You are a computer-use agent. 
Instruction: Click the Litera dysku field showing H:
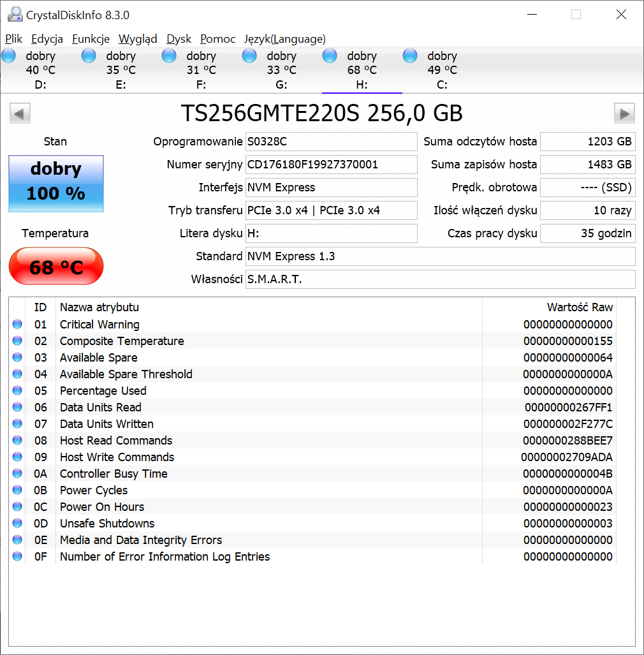click(x=331, y=233)
